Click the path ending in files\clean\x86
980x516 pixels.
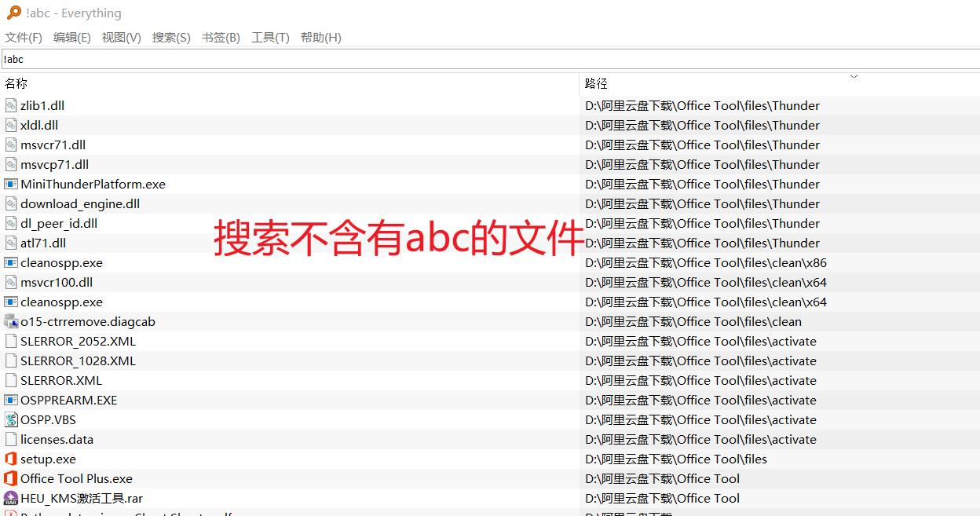pos(706,262)
